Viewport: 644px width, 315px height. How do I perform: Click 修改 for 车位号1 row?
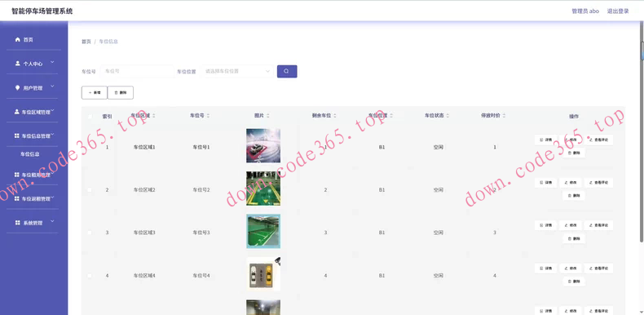click(570, 140)
